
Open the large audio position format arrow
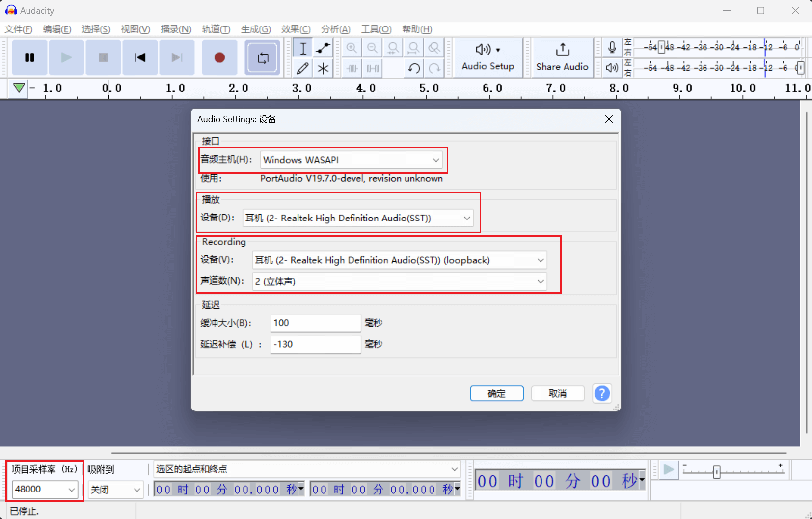pos(642,480)
